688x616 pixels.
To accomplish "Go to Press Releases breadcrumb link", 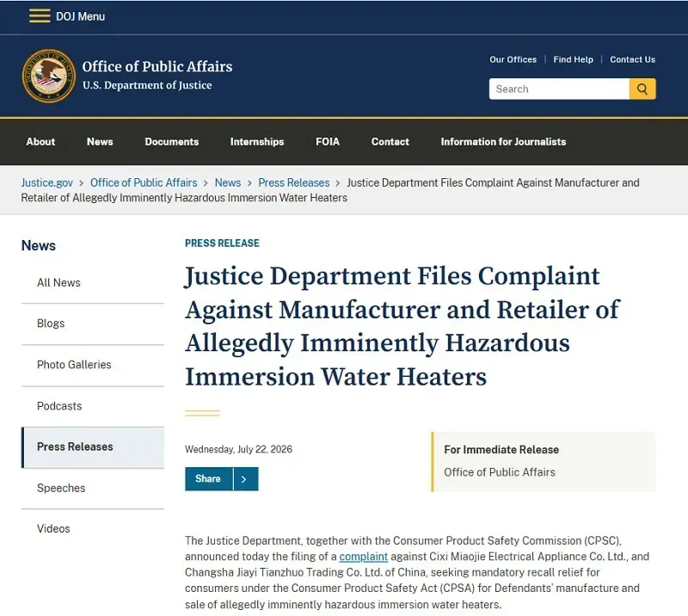I will tap(293, 182).
